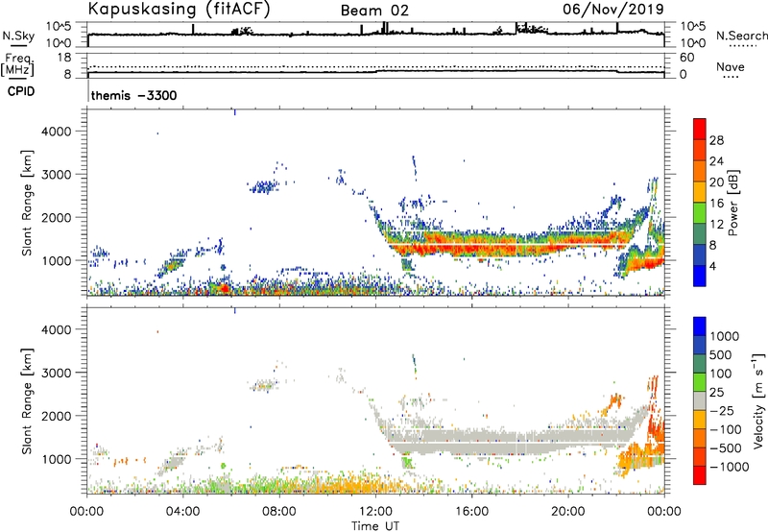Click the strong red echo band in power panel
768x532 pixels.
[x=510, y=244]
